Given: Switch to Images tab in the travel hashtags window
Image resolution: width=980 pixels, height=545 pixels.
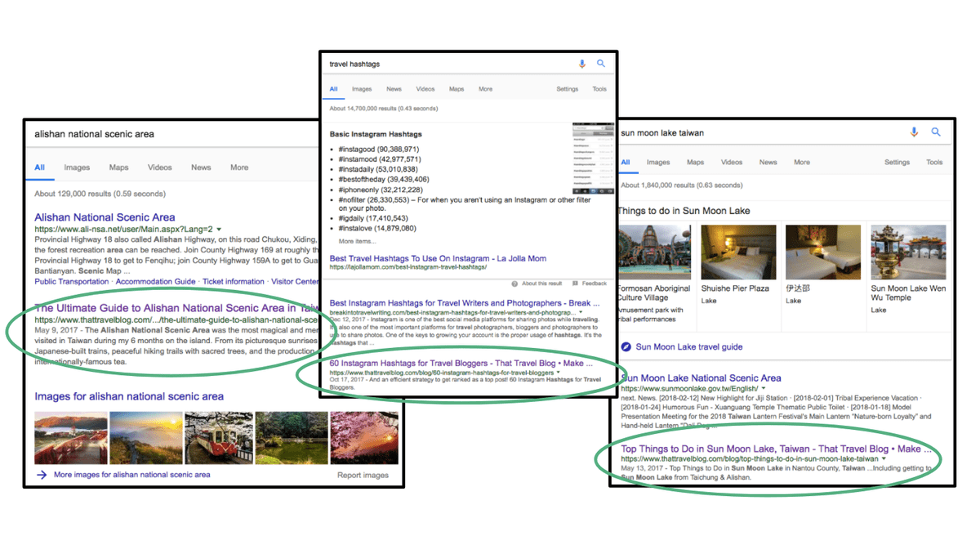Looking at the screenshot, I should click(362, 89).
